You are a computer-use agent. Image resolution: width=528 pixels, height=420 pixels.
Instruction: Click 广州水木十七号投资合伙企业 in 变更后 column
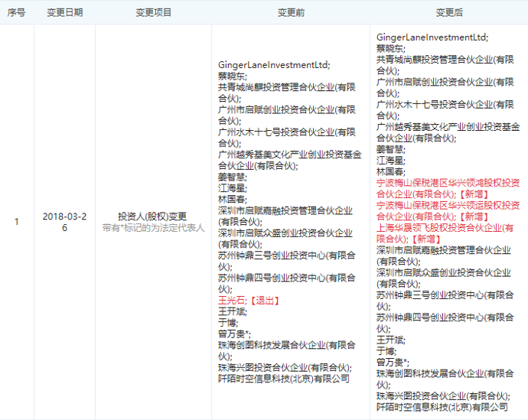coord(445,110)
